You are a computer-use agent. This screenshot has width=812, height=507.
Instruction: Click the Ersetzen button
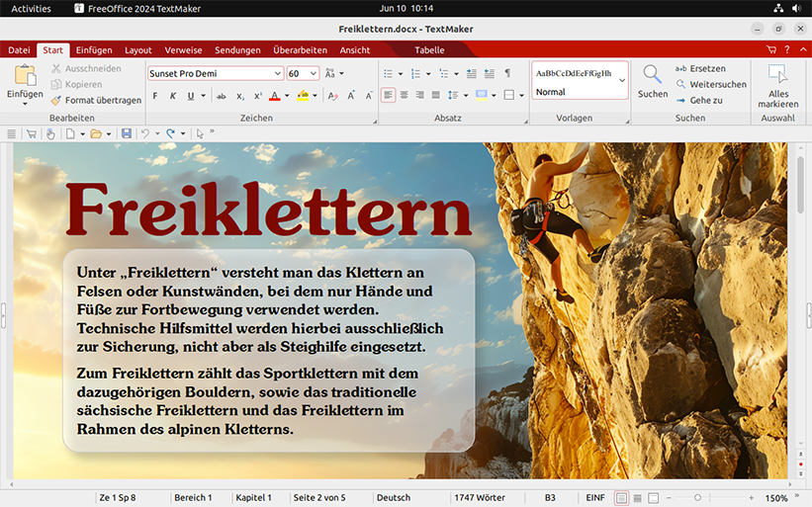(706, 68)
